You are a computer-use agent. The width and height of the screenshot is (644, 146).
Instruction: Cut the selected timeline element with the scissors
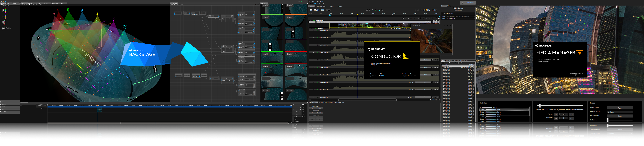tap(408, 18)
